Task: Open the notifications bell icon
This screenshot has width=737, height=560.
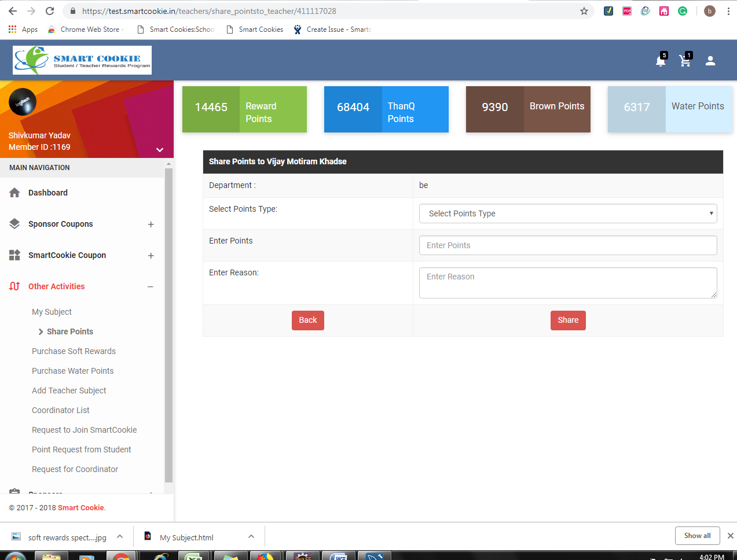Action: click(660, 61)
